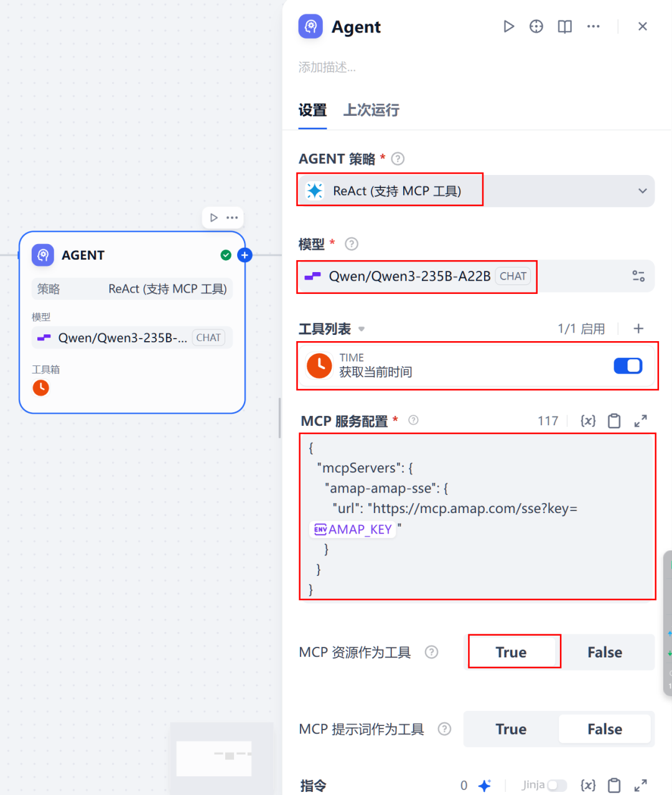Click the locate node crosshair icon
The height and width of the screenshot is (795, 672).
[x=536, y=27]
